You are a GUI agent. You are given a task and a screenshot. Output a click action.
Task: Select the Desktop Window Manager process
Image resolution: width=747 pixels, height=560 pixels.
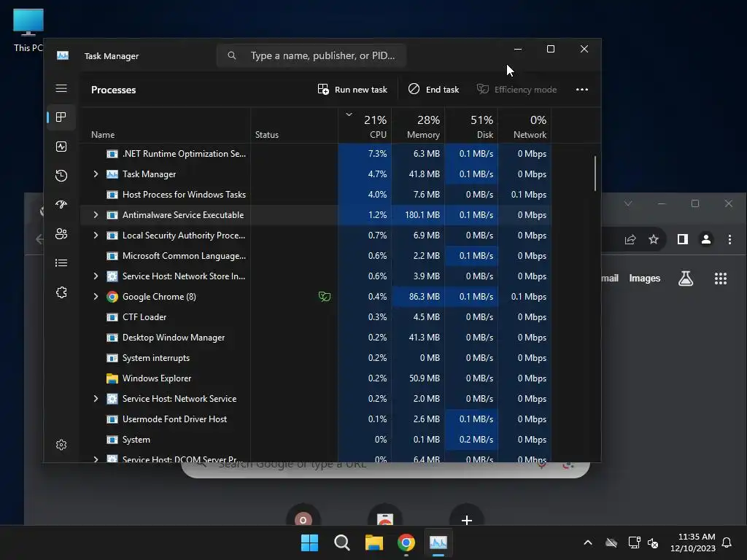click(316, 338)
